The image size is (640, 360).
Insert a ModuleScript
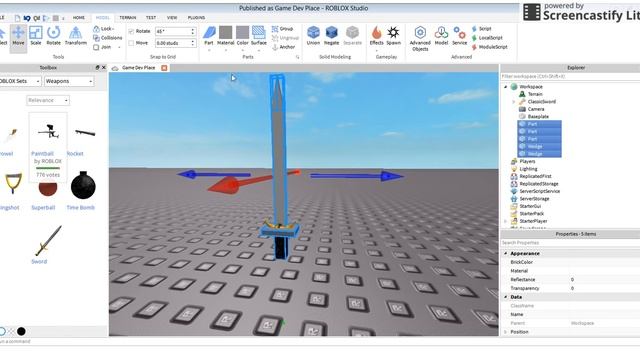[x=489, y=47]
